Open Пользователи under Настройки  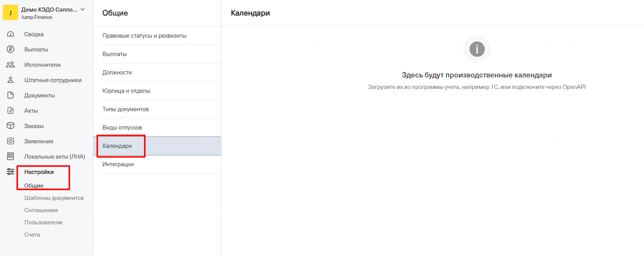[43, 222]
